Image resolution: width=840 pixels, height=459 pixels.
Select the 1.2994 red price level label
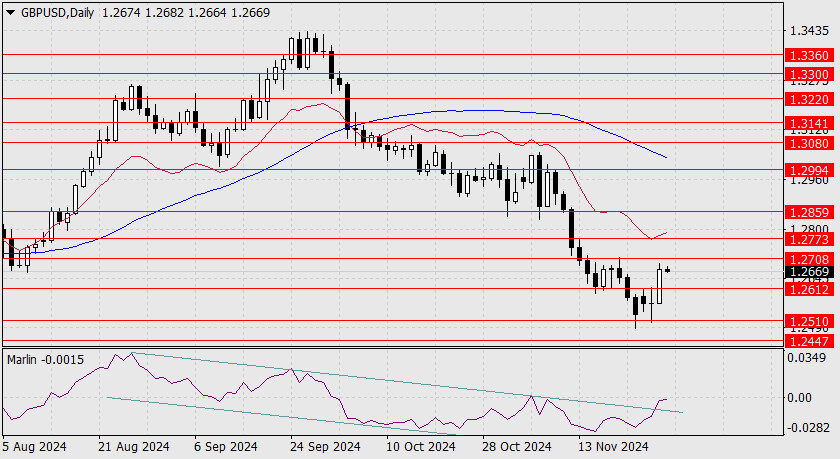click(809, 170)
